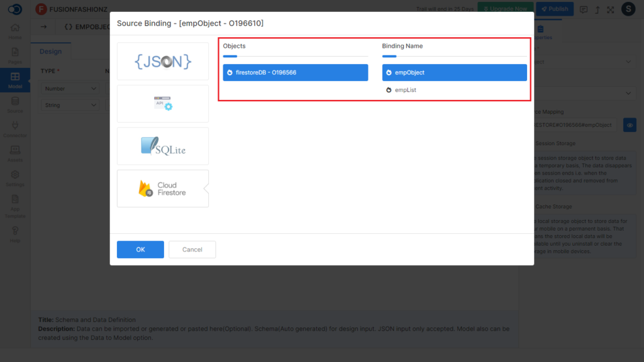Viewport: 644px width, 362px height.
Task: Open App Template in sidebar
Action: click(x=15, y=206)
